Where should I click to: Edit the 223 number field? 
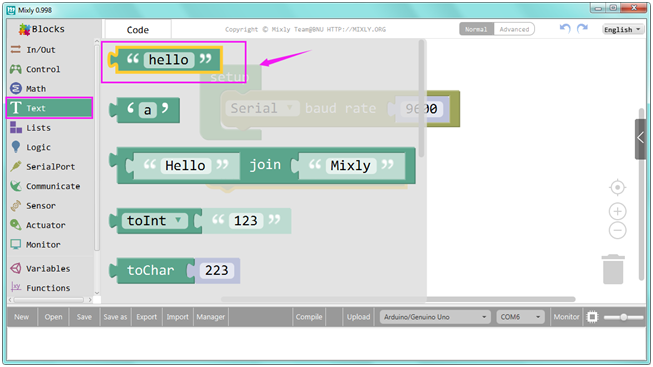pyautogui.click(x=217, y=271)
